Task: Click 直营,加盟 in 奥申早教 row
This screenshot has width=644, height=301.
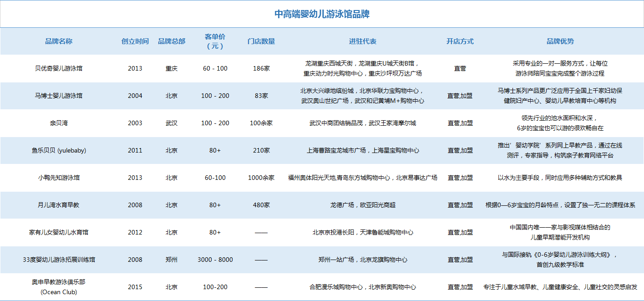Action: [460, 287]
